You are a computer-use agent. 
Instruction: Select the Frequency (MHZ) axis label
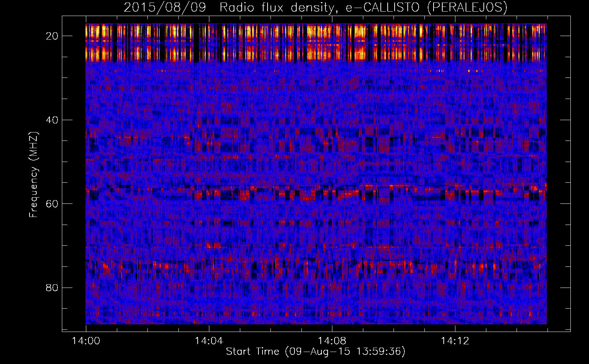(33, 175)
